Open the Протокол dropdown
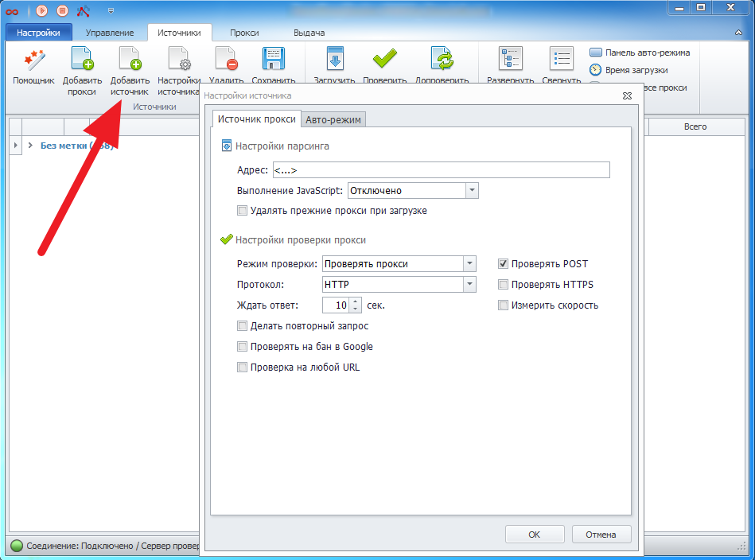 (x=470, y=285)
